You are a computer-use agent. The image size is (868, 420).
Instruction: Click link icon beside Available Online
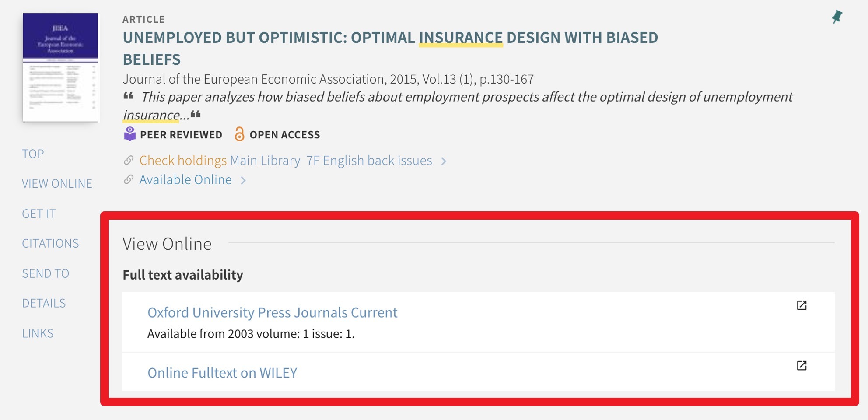click(x=129, y=179)
